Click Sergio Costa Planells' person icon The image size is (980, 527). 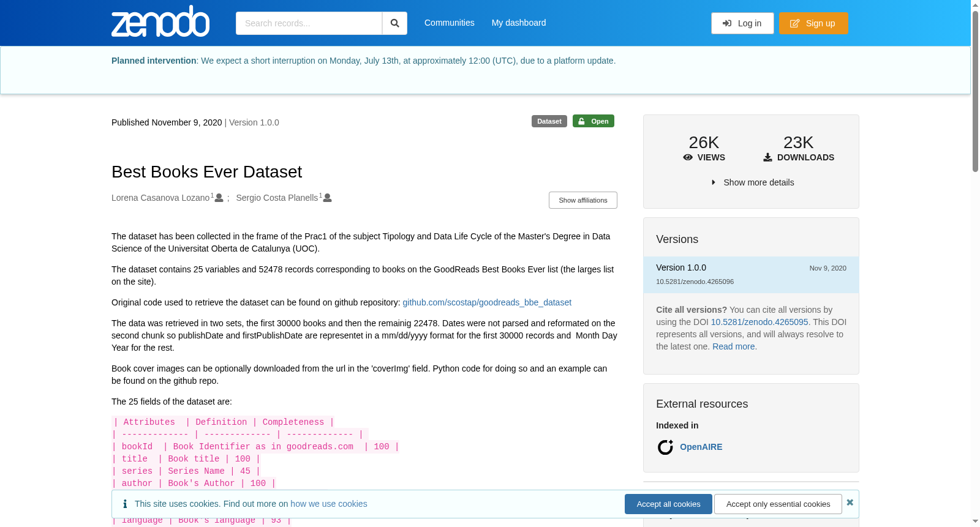click(328, 198)
